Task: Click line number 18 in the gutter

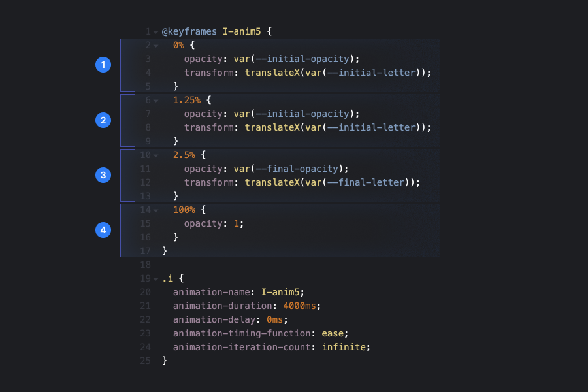Action: pos(146,265)
